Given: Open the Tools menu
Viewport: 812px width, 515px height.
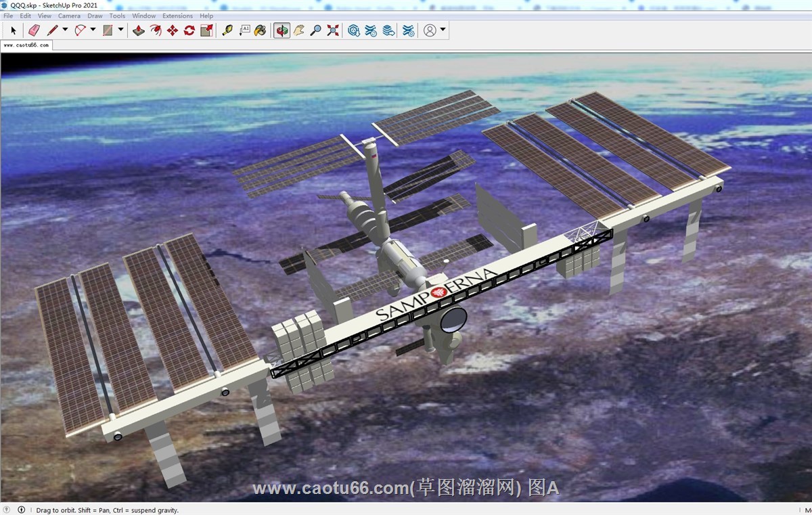Looking at the screenshot, I should 117,16.
